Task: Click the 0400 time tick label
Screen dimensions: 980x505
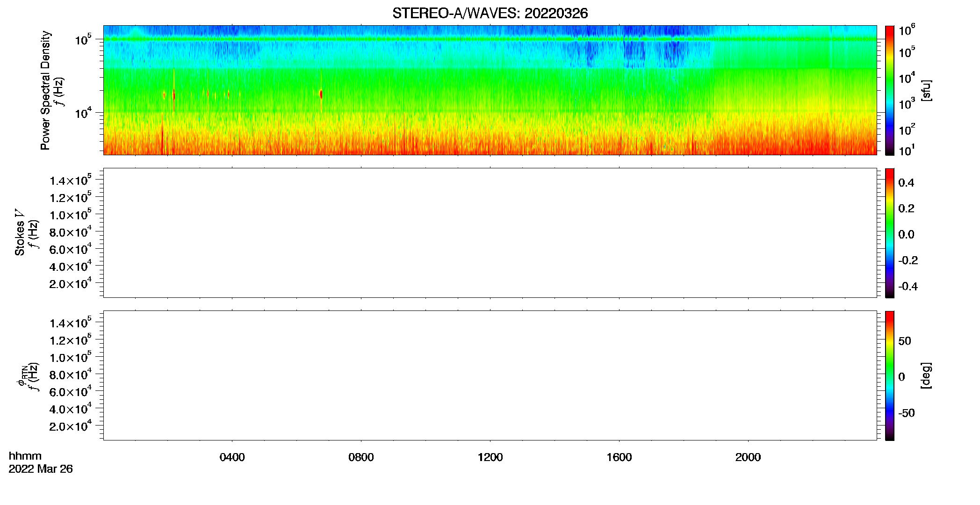Action: [x=232, y=457]
